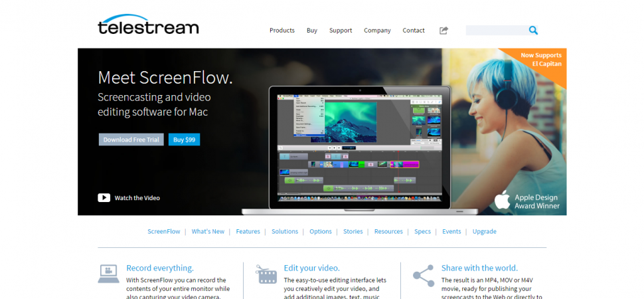Click the laptop ScreenFlow screenshot image
Screen dimensions: 644x299
pos(360,150)
